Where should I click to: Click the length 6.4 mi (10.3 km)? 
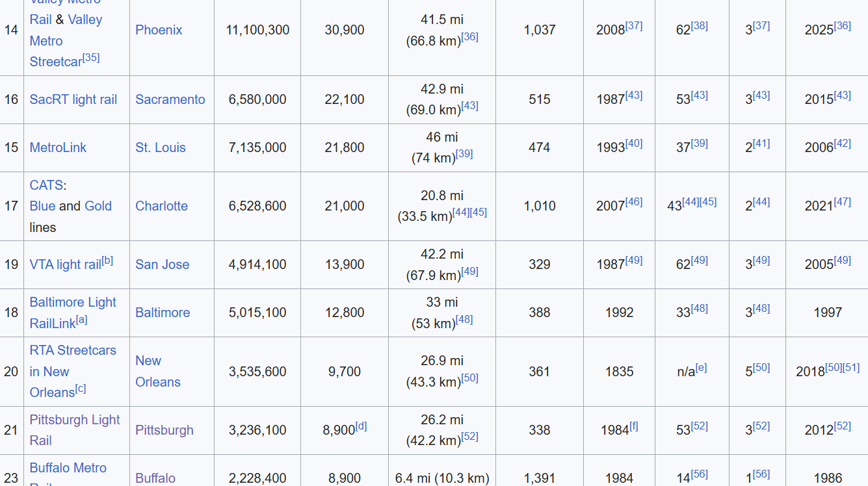coord(442,478)
